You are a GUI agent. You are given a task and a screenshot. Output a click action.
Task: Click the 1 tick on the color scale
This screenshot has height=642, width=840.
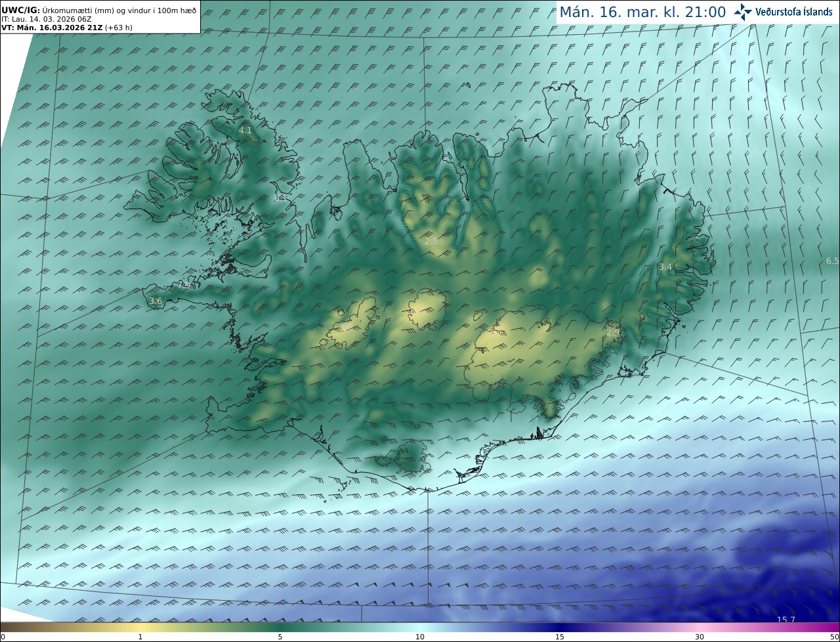[140, 637]
